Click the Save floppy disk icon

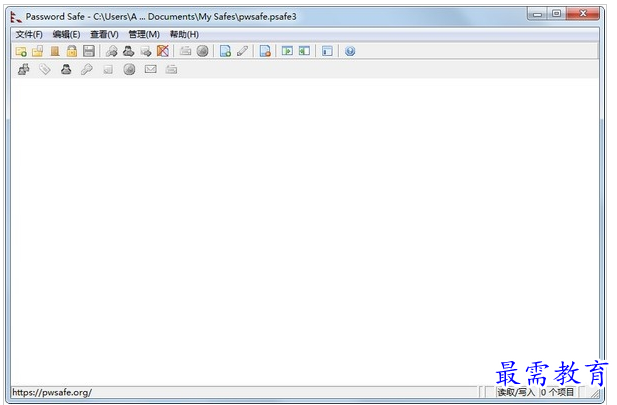tap(89, 51)
